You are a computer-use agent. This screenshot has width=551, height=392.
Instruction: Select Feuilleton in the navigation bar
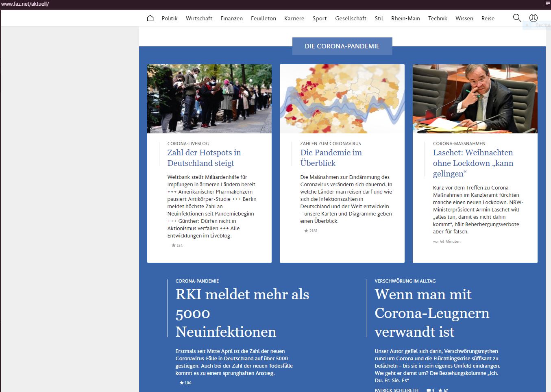[x=263, y=18]
